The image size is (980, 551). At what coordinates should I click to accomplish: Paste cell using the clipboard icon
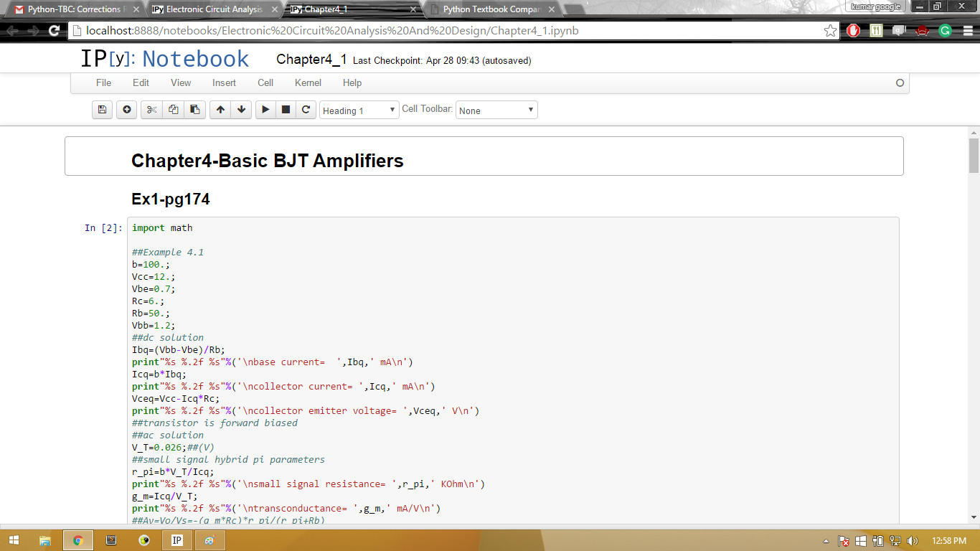click(194, 110)
